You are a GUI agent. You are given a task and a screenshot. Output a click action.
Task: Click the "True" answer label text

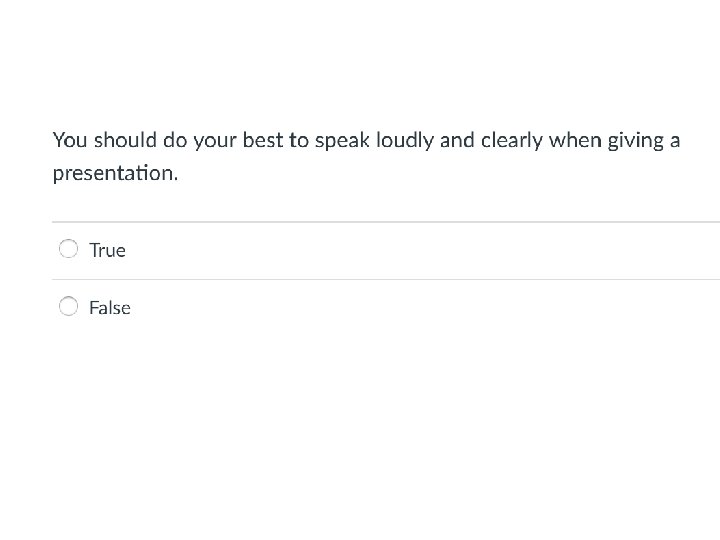point(107,250)
